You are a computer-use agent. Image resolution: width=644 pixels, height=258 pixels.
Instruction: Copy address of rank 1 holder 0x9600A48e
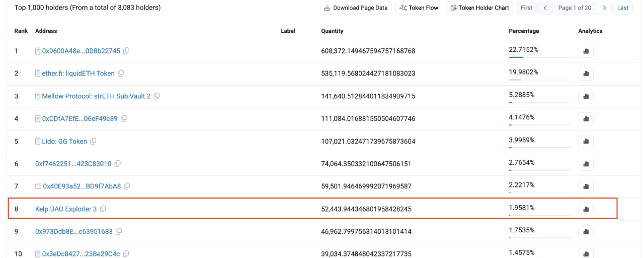[x=126, y=51]
